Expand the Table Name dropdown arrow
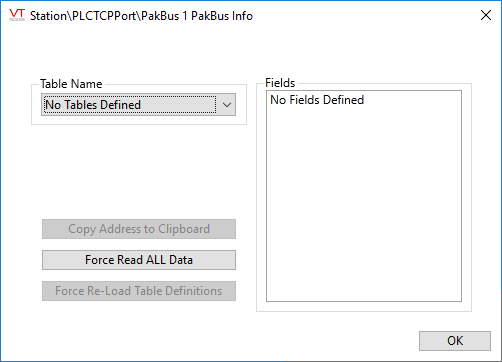The image size is (502, 362). click(227, 105)
